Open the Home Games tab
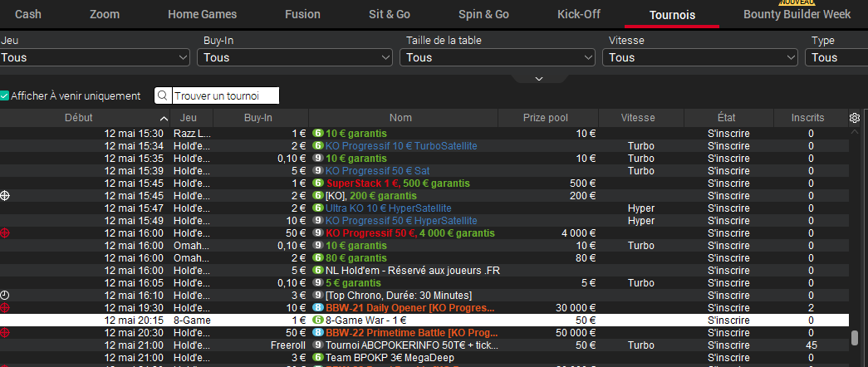 (x=202, y=14)
